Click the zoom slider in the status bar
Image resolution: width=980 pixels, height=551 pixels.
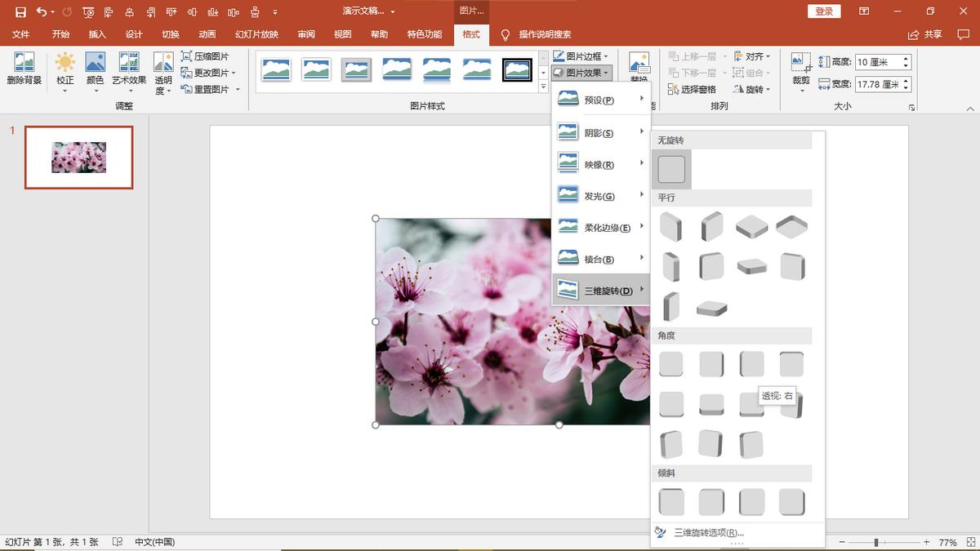click(876, 542)
